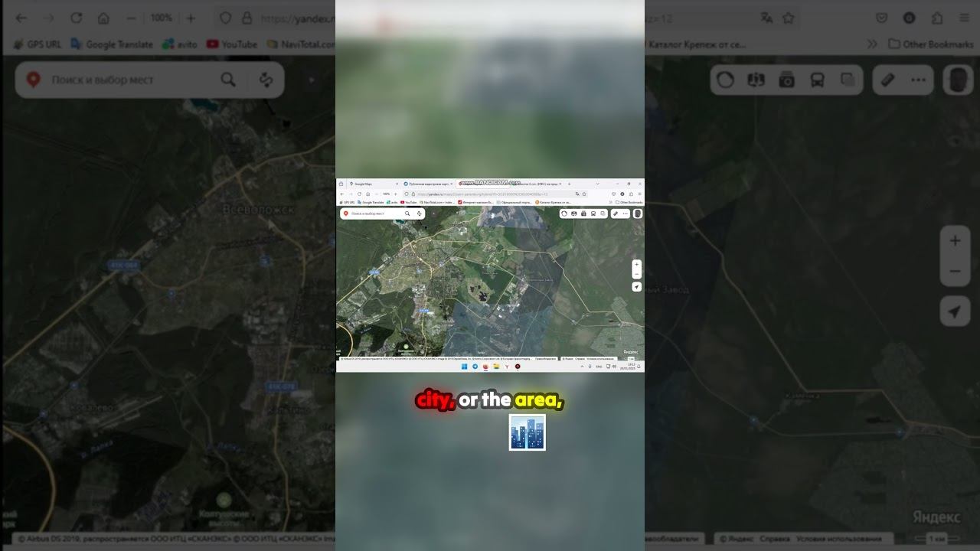Open the hamburger menu in the large background browser
The image size is (980, 551).
pyautogui.click(x=964, y=18)
